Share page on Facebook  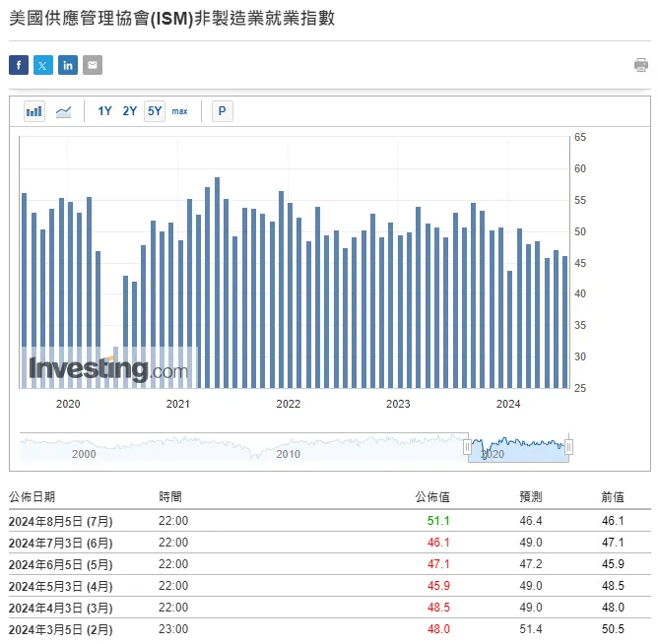point(19,65)
